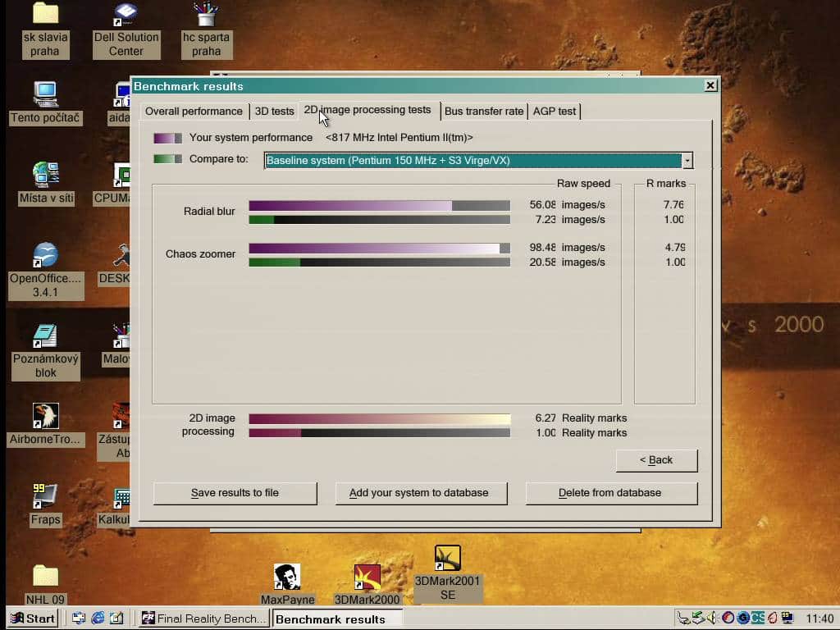Switch to Final Reality Bench... taskbar window
840x630 pixels.
point(203,619)
